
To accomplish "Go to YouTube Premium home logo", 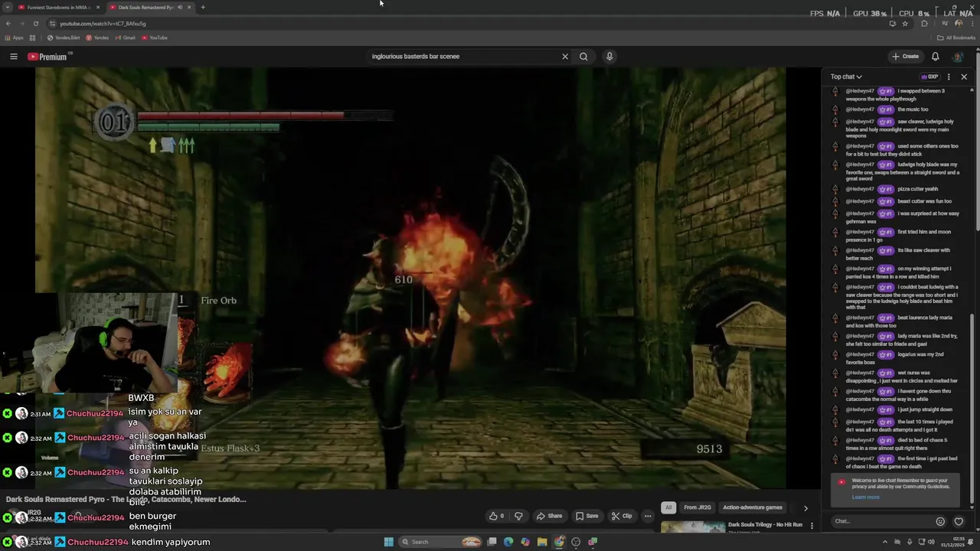I will [47, 57].
